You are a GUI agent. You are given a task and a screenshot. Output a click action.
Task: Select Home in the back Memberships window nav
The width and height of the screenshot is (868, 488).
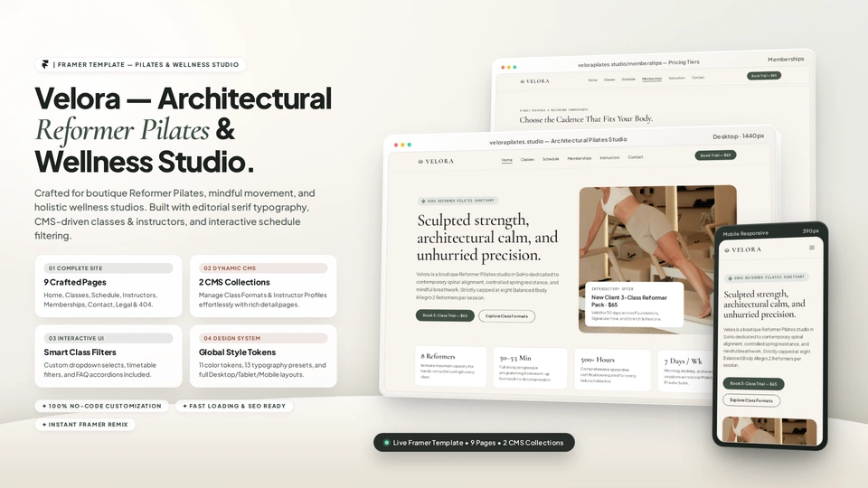click(593, 80)
